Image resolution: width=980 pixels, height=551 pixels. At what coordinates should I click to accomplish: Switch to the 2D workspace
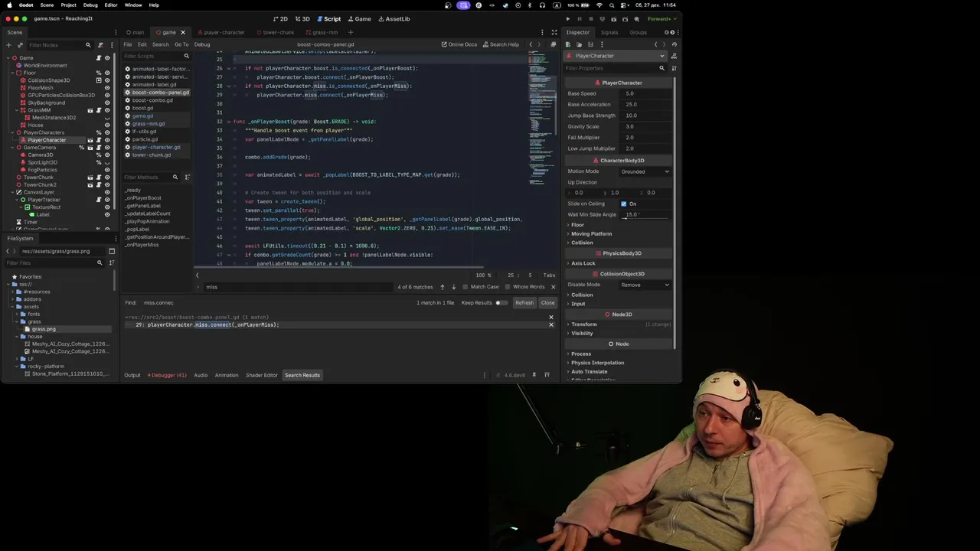(x=280, y=18)
